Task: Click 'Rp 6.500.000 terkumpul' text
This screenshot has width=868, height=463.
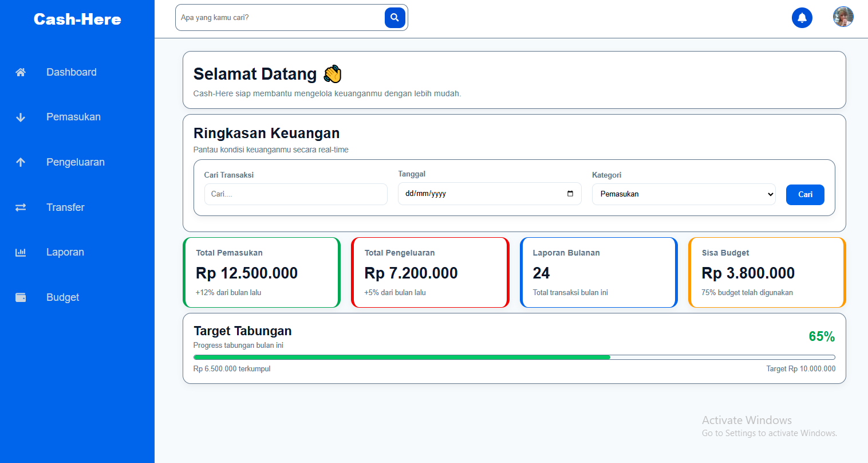Action: pyautogui.click(x=232, y=369)
